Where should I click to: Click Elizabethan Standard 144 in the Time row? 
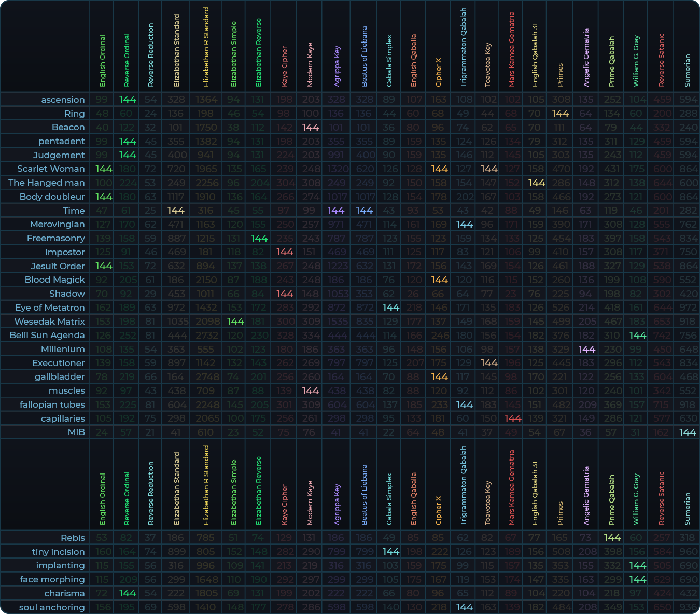176,210
